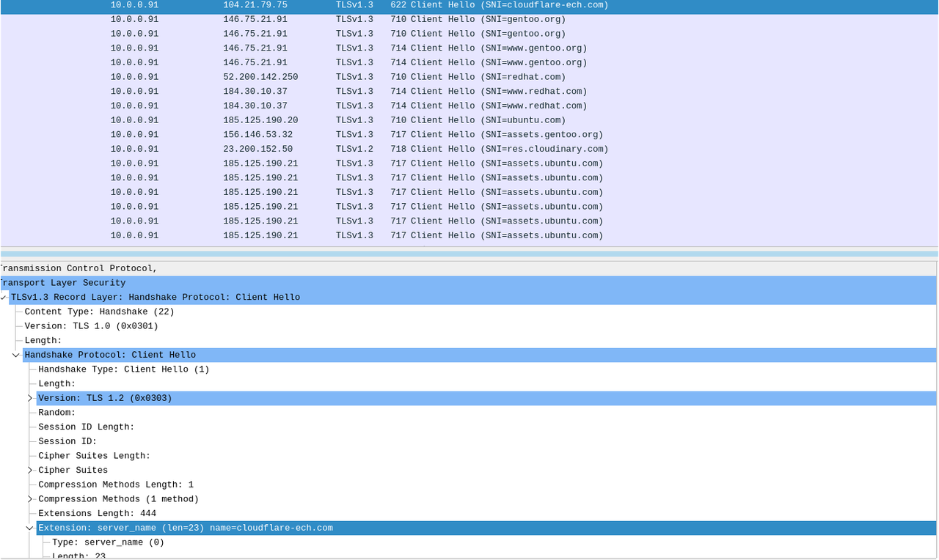The image size is (939, 560).
Task: Collapse the Extension: server_name node
Action: tap(30, 528)
